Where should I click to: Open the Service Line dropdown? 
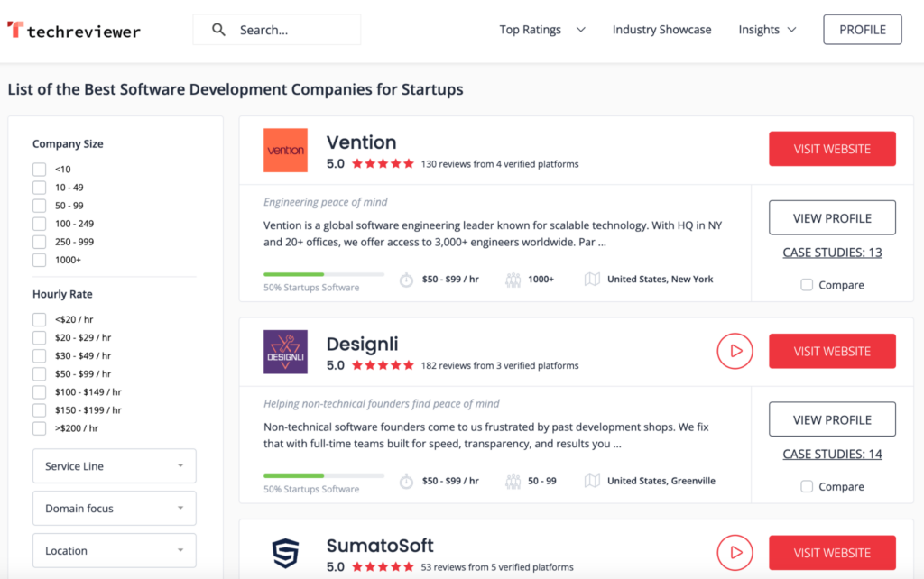click(x=115, y=466)
